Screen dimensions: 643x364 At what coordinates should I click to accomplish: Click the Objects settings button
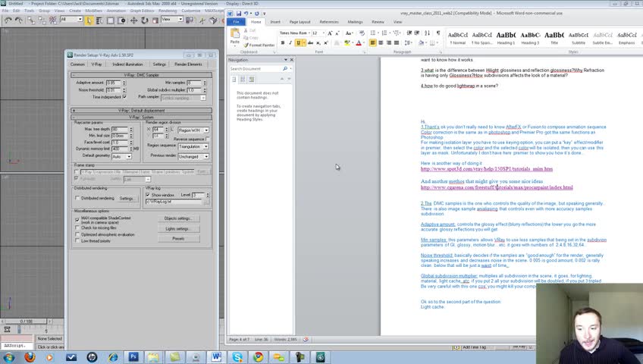coord(177,218)
